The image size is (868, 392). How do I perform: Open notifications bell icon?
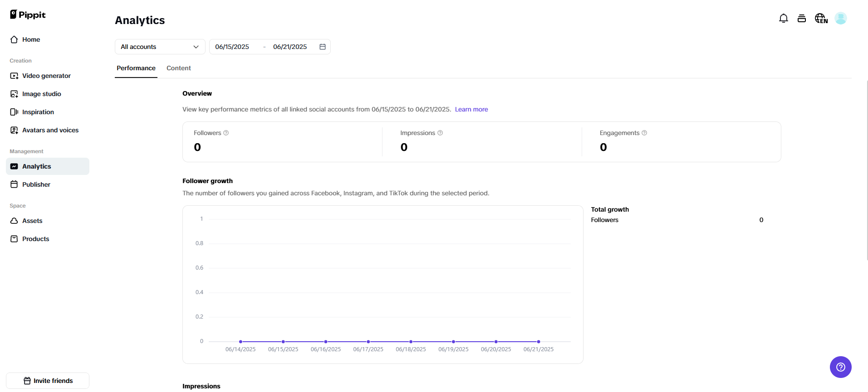[784, 18]
